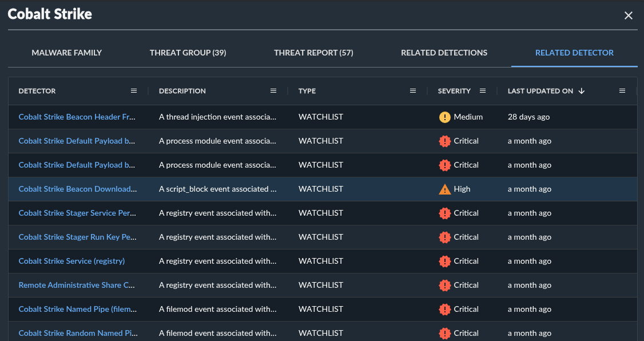This screenshot has height=341, width=644.
Task: Select the Cobalt Strike Beacon Download row description
Action: pyautogui.click(x=217, y=189)
